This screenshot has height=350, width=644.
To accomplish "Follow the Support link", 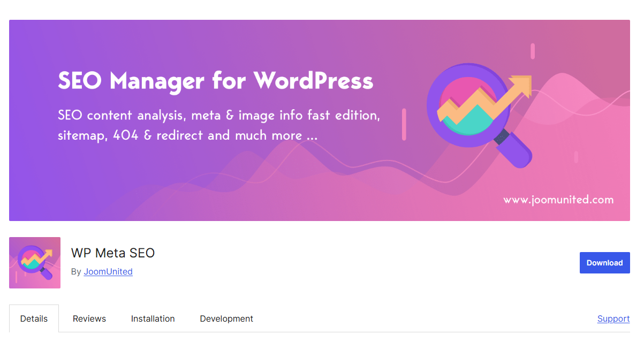I will pos(613,318).
